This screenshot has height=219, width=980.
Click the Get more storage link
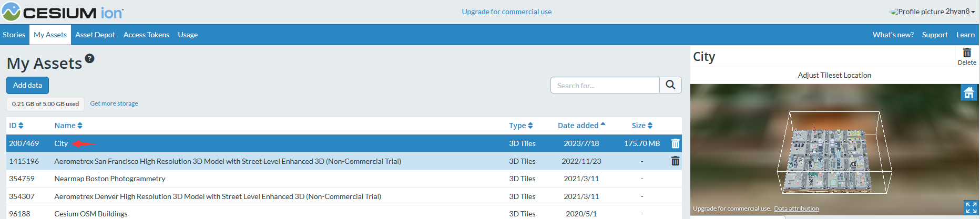pos(114,103)
